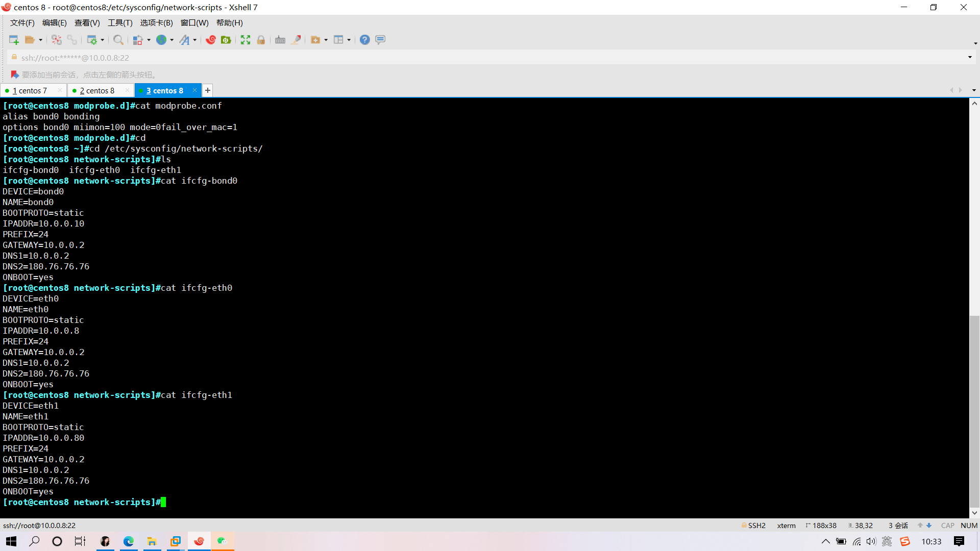
Task: Open the blue help question mark icon
Action: click(x=364, y=40)
